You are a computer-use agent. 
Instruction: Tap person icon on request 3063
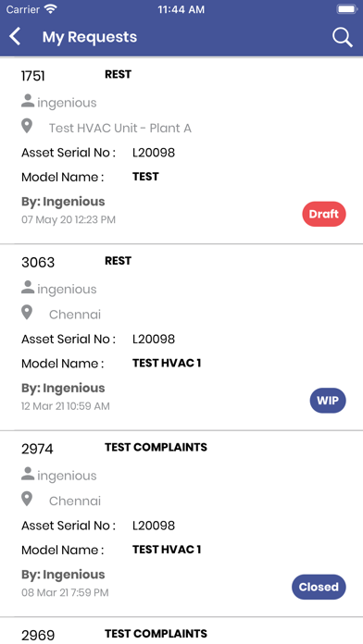coord(28,288)
